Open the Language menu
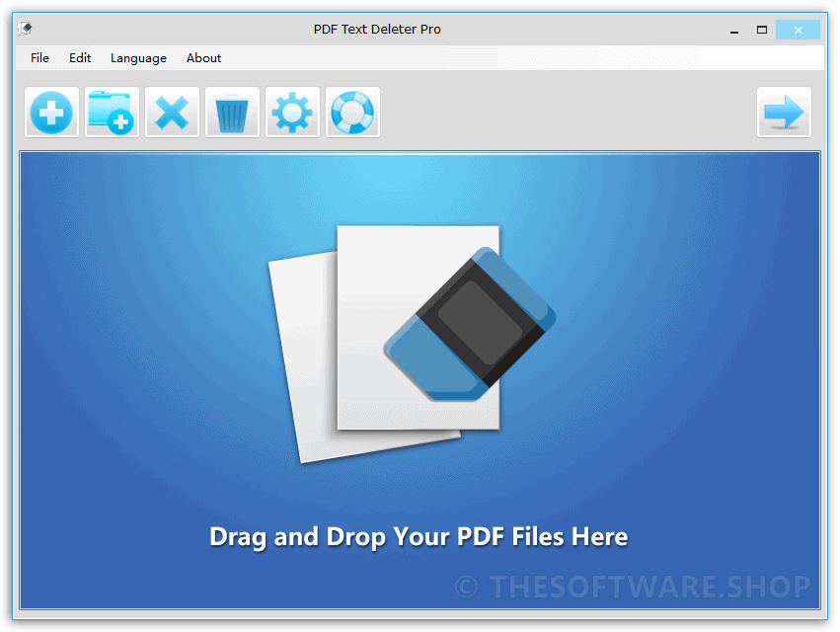 (138, 58)
